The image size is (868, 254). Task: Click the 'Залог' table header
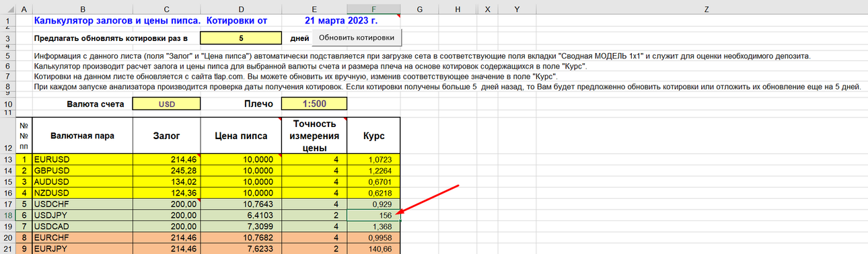point(166,136)
